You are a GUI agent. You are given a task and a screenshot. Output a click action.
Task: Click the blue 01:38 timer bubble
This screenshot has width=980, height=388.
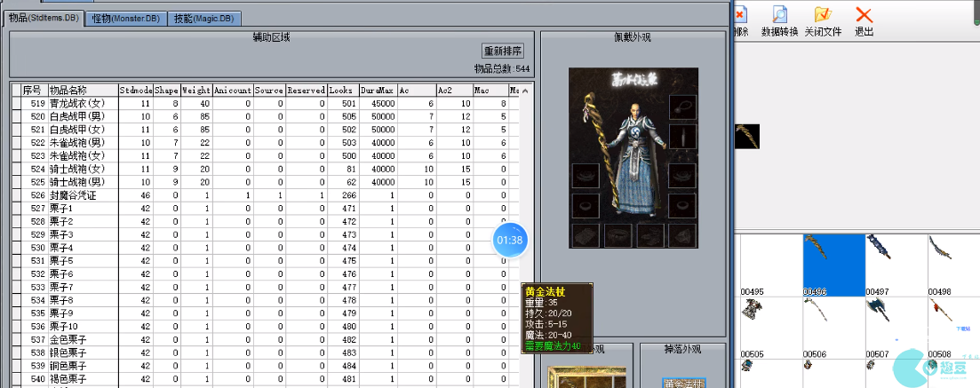pyautogui.click(x=510, y=240)
